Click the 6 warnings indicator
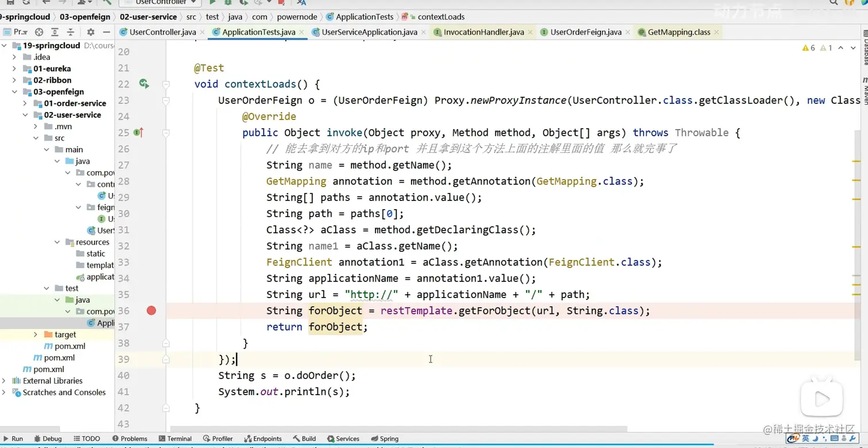 (809, 48)
